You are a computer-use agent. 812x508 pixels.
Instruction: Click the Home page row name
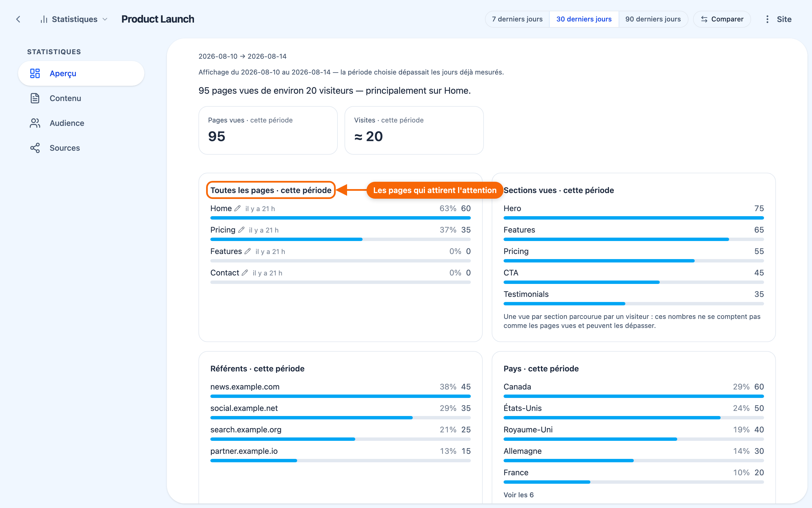point(221,208)
